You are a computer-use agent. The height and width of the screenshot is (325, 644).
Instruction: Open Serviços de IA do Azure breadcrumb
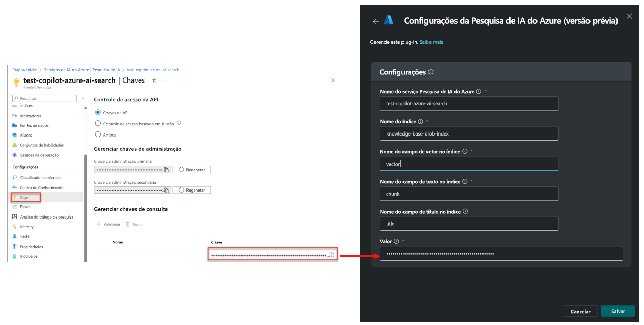point(82,70)
